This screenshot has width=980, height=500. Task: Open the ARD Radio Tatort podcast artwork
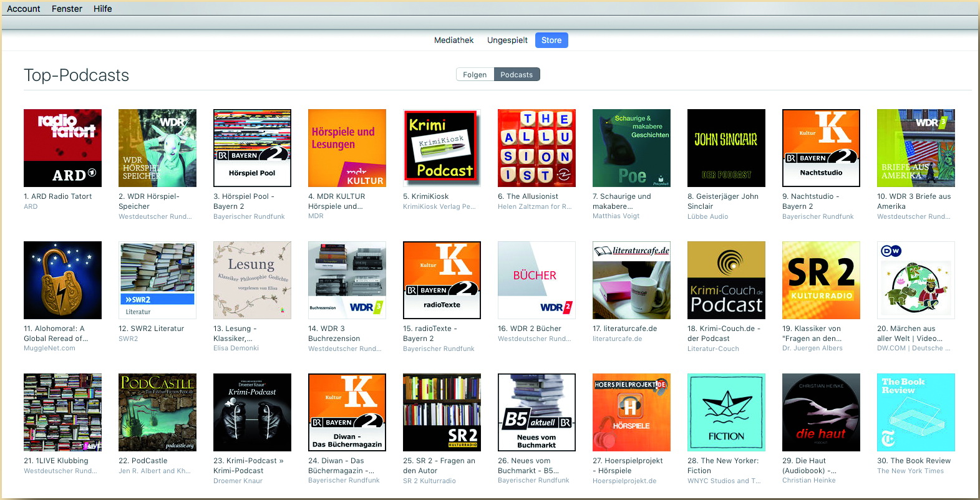[62, 148]
